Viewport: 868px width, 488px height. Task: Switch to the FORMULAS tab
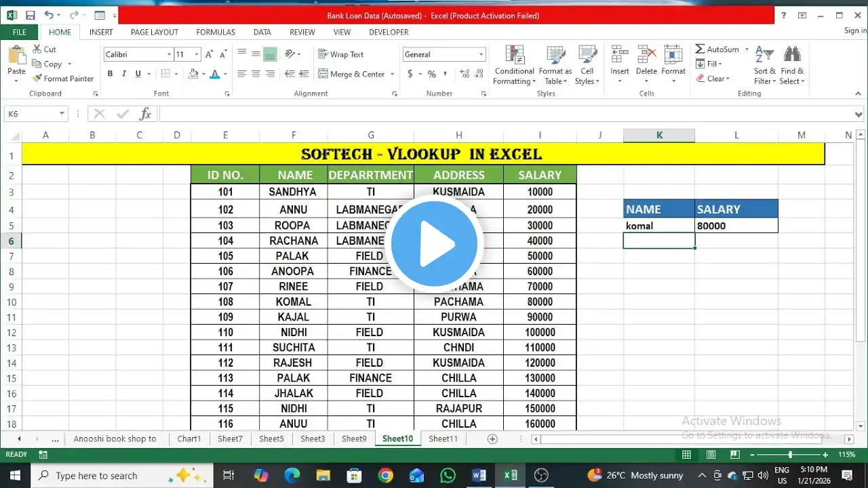(216, 32)
